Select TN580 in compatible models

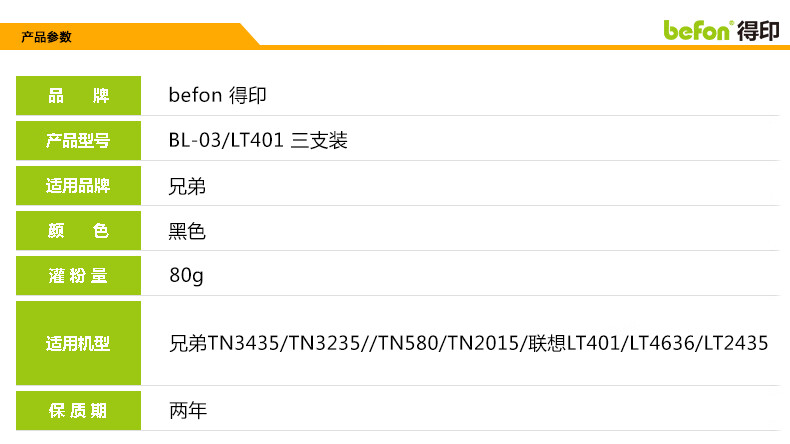tap(407, 343)
